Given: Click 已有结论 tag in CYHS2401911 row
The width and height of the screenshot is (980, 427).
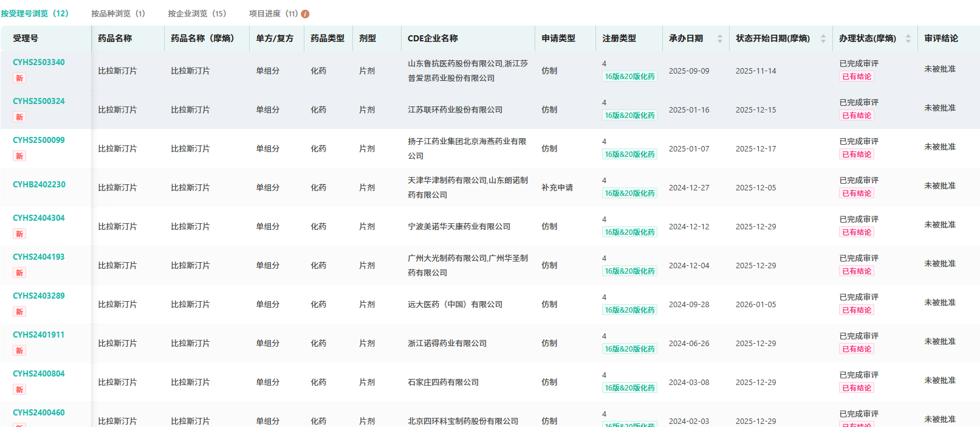Looking at the screenshot, I should (x=857, y=349).
